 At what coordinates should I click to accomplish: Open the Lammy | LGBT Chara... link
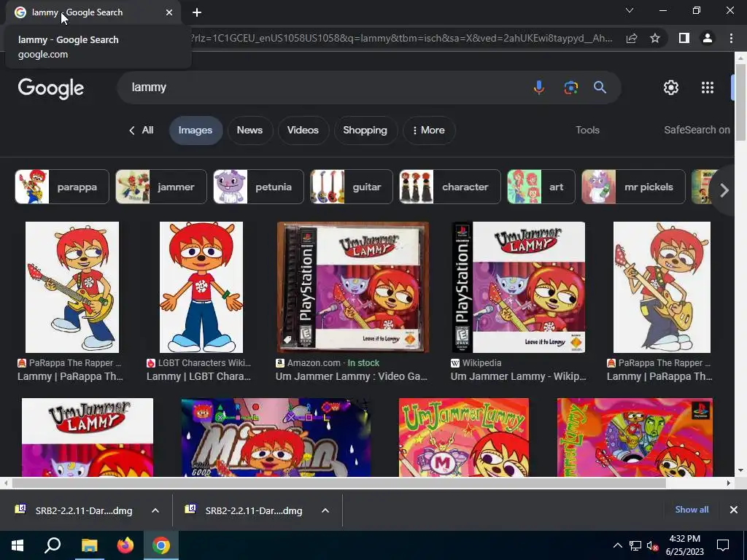198,376
